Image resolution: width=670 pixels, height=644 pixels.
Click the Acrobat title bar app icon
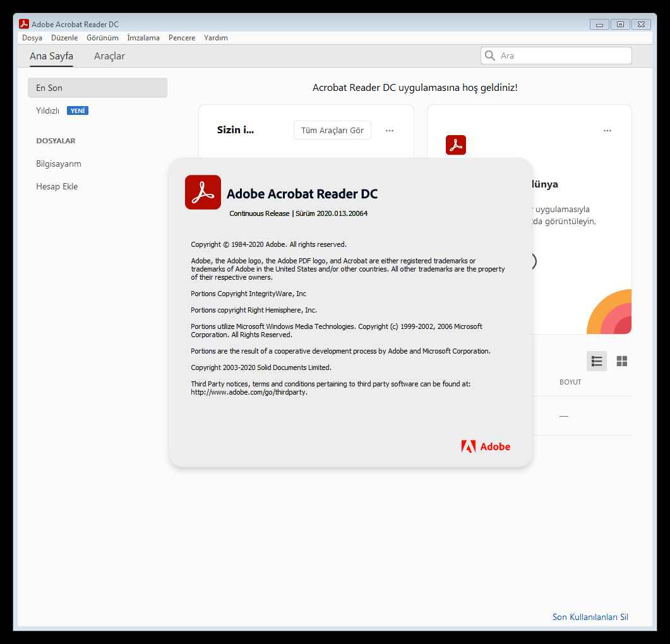point(24,24)
